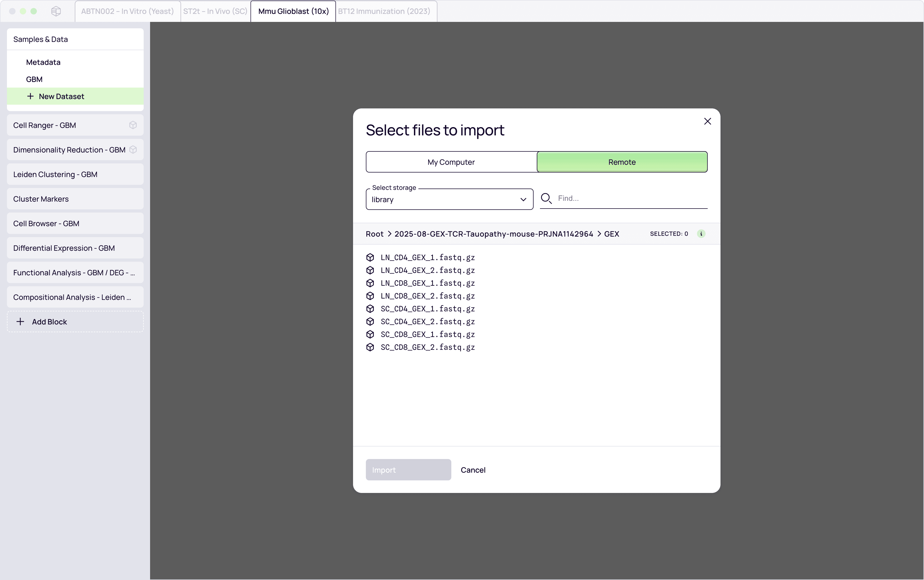The width and height of the screenshot is (924, 580).
Task: Click the plus icon beside Add Block
Action: 20,322
